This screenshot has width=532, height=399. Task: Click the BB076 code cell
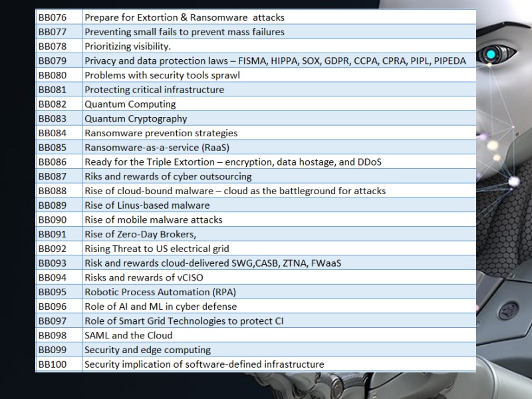(x=53, y=17)
